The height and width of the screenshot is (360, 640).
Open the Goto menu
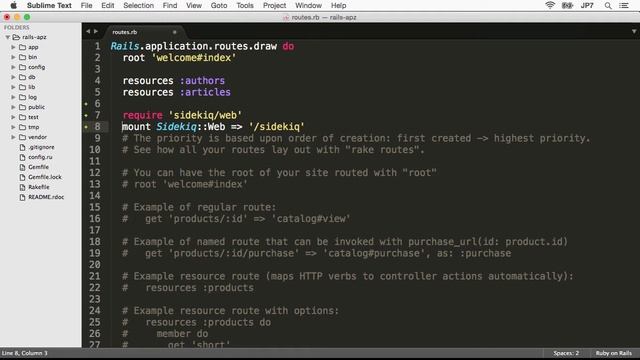219,5
